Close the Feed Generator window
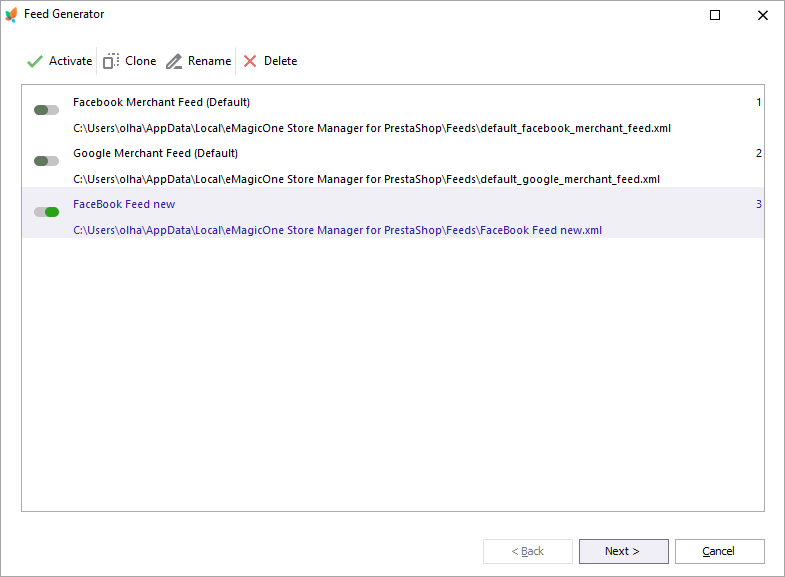The width and height of the screenshot is (785, 577). click(x=762, y=15)
